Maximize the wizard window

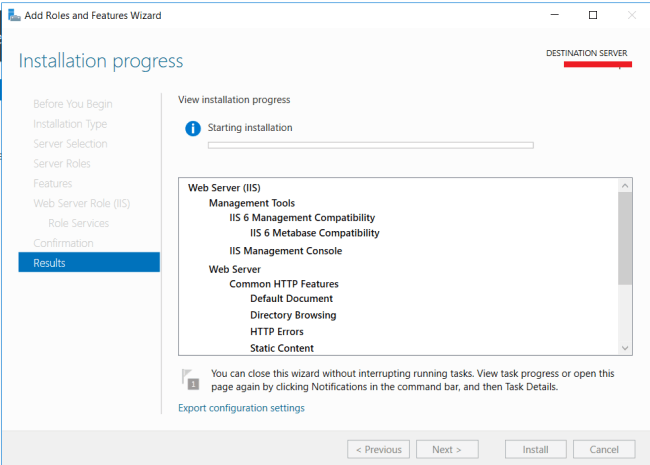593,15
